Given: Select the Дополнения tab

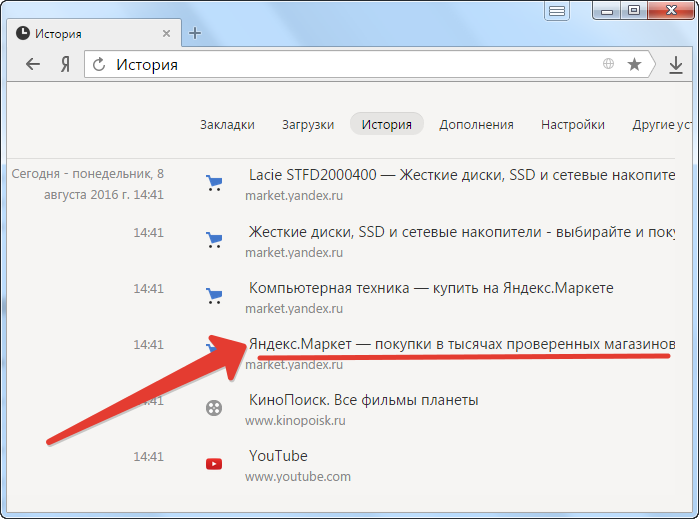Looking at the screenshot, I should pyautogui.click(x=476, y=125).
